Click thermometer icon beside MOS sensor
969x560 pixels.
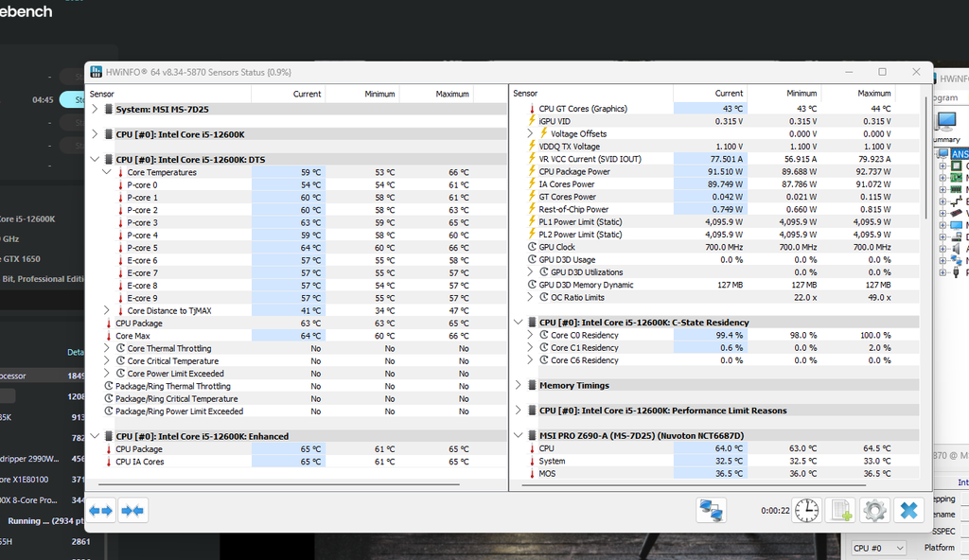pyautogui.click(x=532, y=474)
